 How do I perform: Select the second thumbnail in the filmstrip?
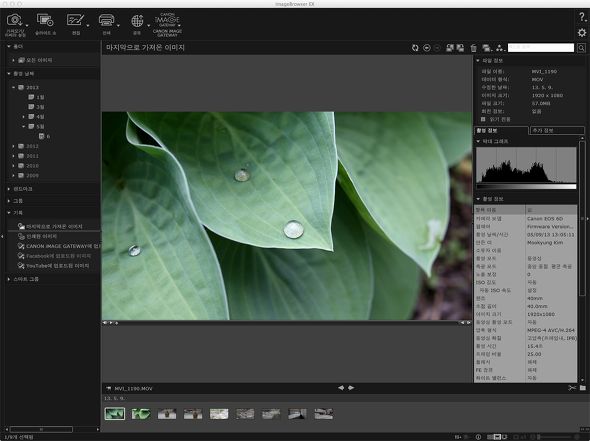coord(141,414)
